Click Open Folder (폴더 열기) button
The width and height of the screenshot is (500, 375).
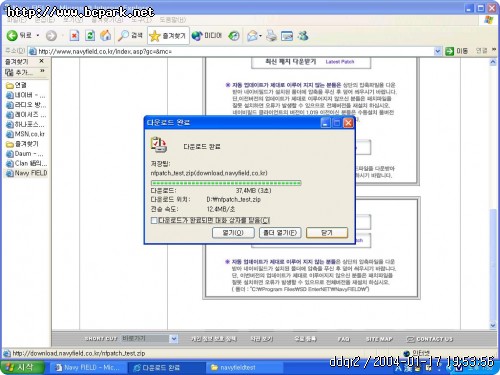coord(280,233)
